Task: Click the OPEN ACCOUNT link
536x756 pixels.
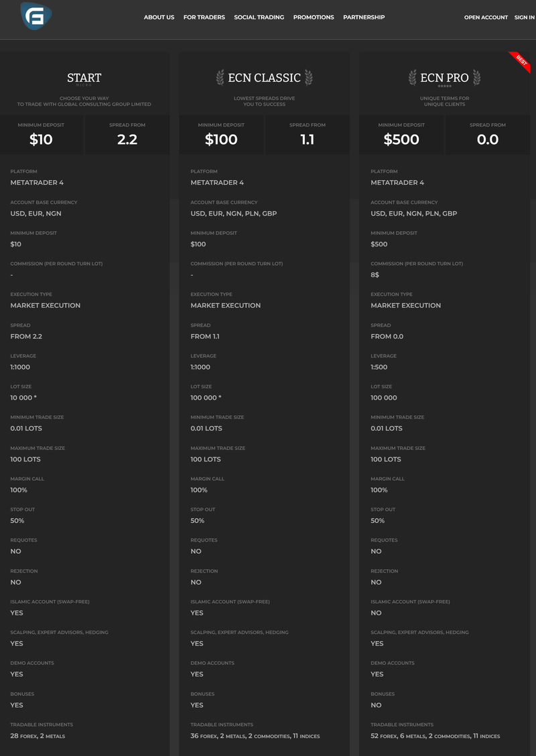Action: click(x=486, y=17)
